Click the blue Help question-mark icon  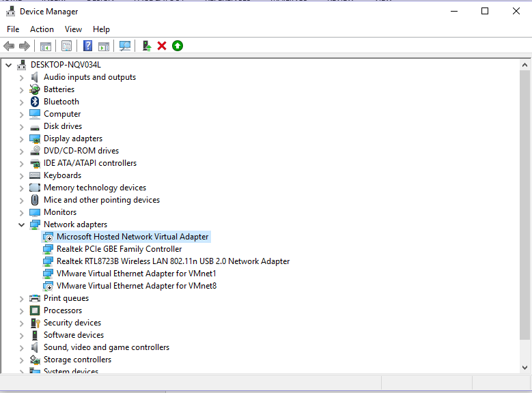(88, 46)
